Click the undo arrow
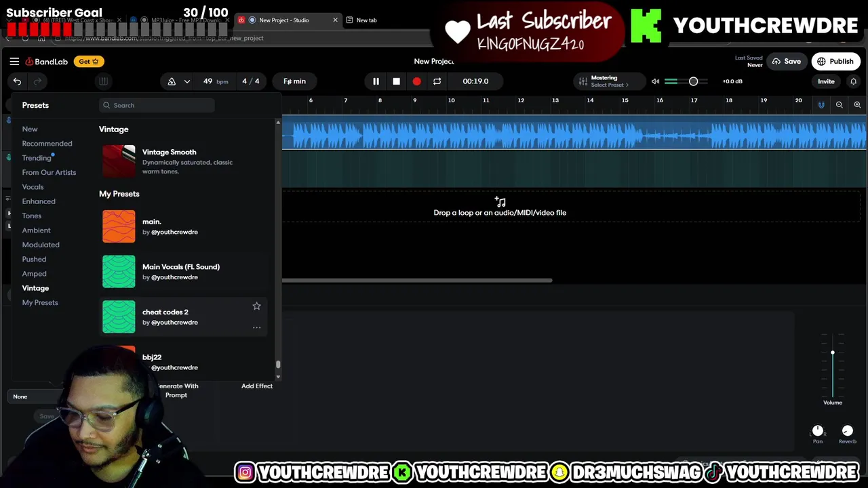 [x=17, y=81]
